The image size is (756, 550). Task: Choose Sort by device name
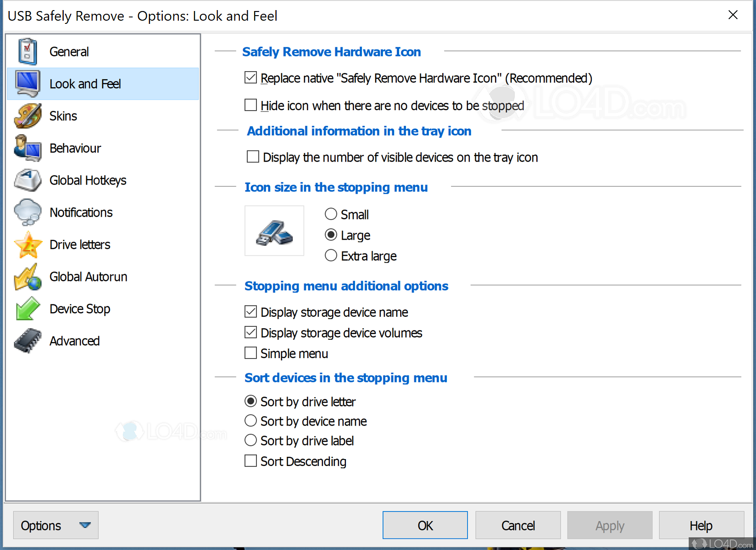pos(250,421)
